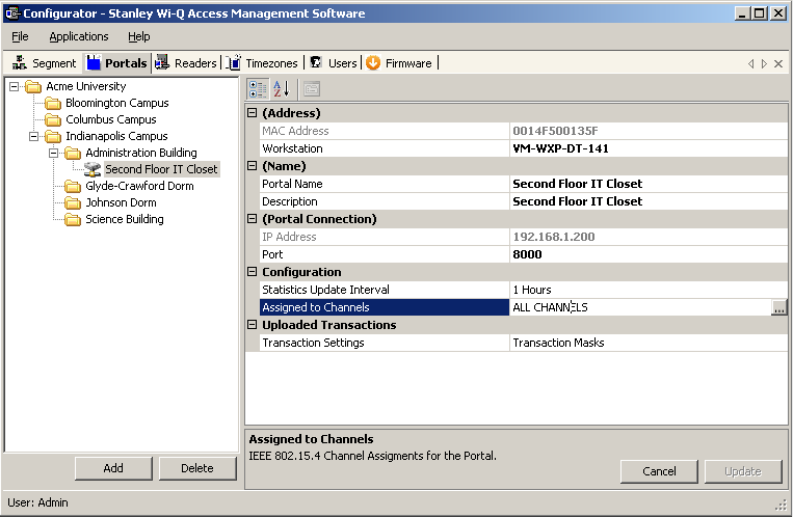Screen dimensions: 793x517
Task: Collapse the Configuration property category
Action: tap(252, 272)
